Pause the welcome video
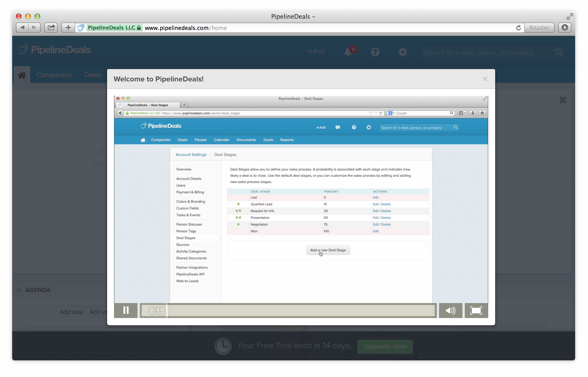Viewport: 588px width, 377px height. [126, 310]
